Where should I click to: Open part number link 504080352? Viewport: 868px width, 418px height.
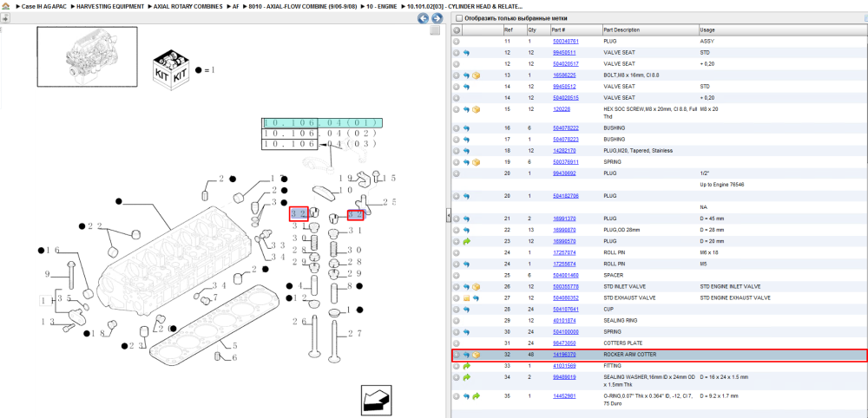tap(565, 298)
